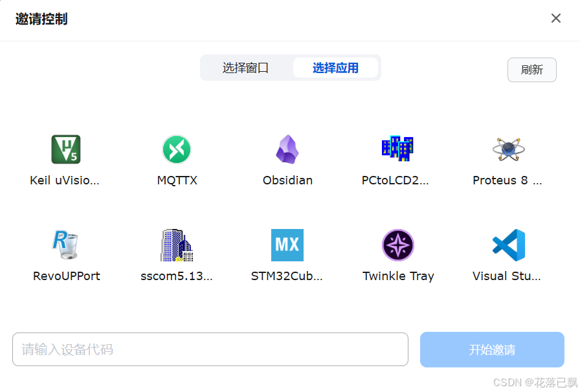
Task: Click the Proteus 8 ... label text
Action: click(507, 180)
